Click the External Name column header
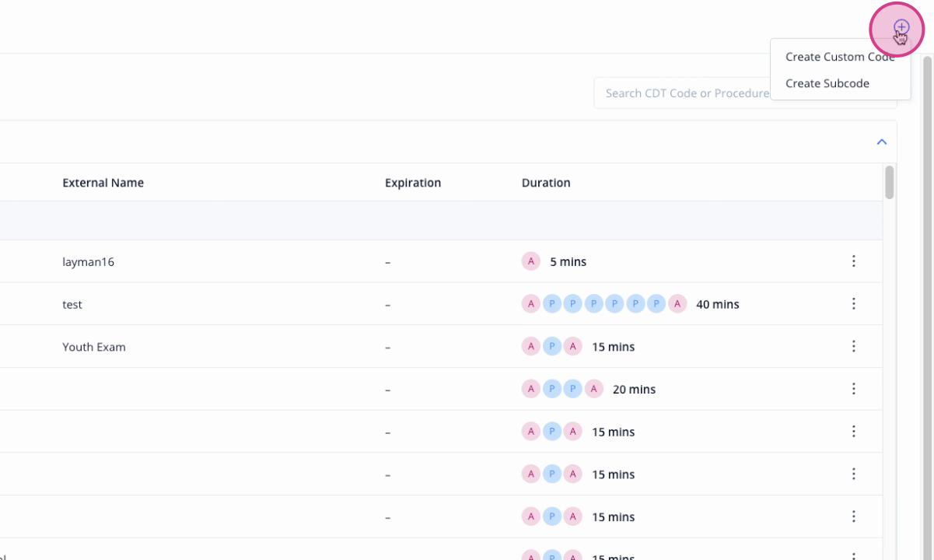The width and height of the screenshot is (934, 560). coord(103,183)
